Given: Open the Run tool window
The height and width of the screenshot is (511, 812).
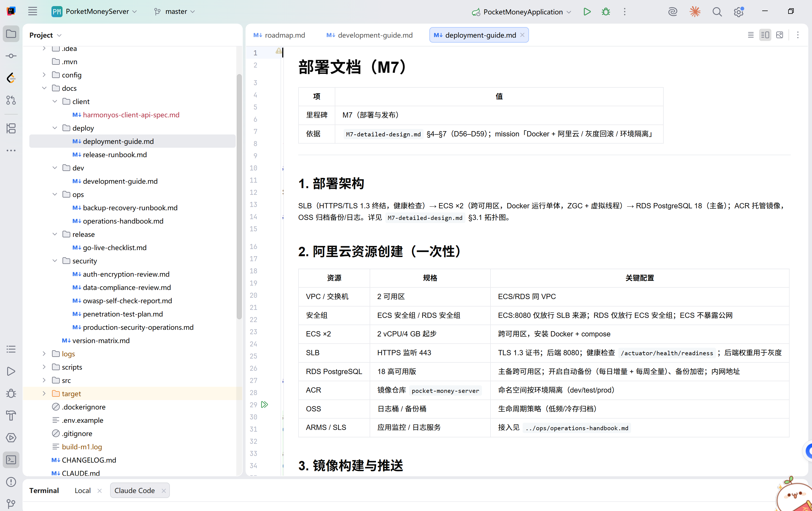Looking at the screenshot, I should click(x=11, y=371).
